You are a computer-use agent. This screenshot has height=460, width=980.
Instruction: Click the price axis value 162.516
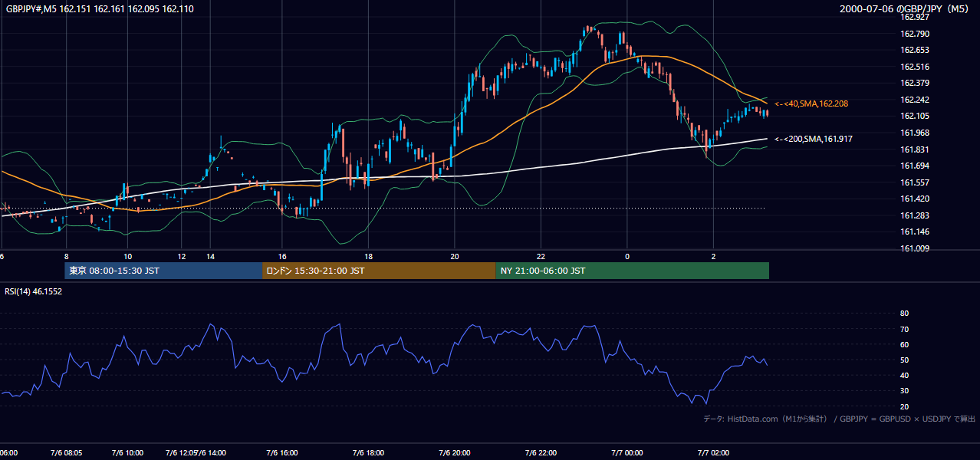pyautogui.click(x=915, y=67)
